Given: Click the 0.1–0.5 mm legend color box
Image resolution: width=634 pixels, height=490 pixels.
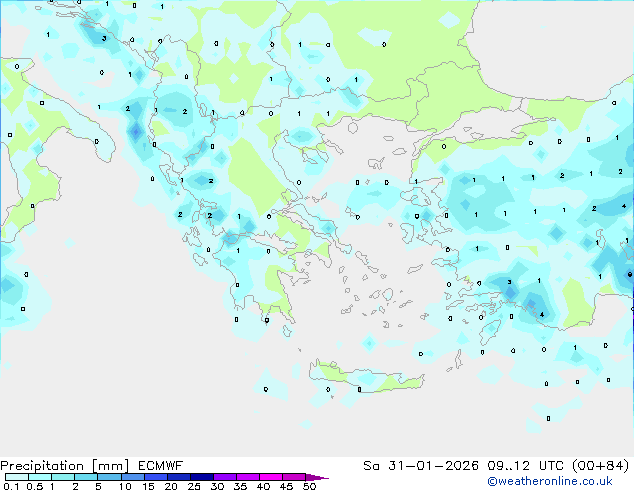Looking at the screenshot, I should [x=17, y=477].
